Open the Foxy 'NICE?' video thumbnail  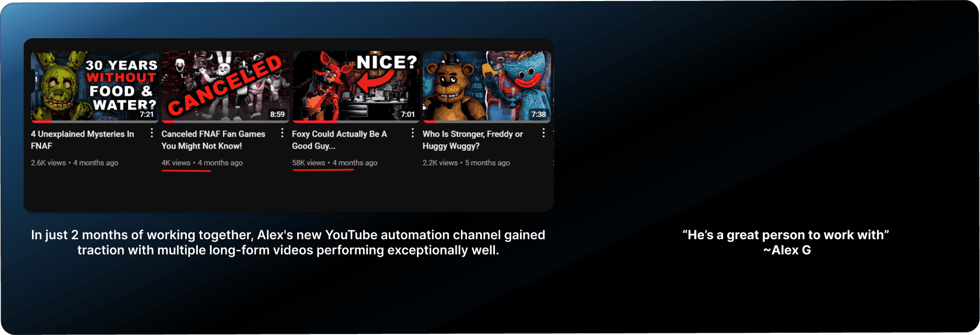[x=356, y=86]
